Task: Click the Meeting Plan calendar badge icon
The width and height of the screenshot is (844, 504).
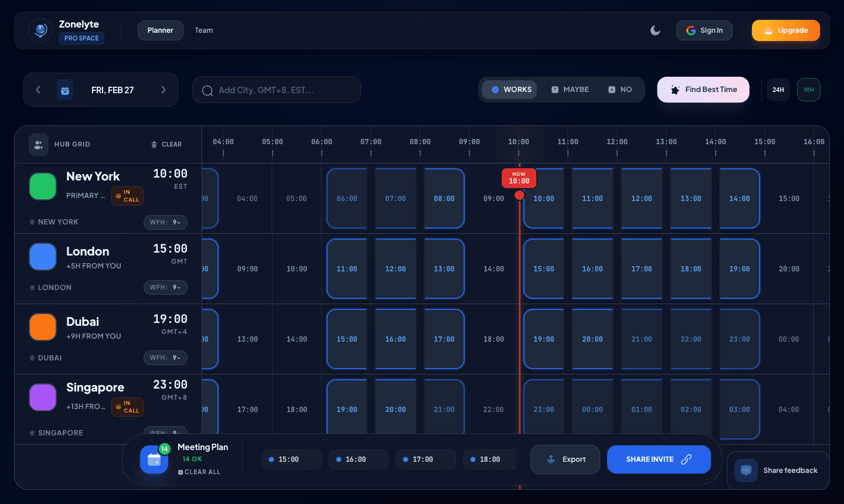Action: tap(154, 459)
